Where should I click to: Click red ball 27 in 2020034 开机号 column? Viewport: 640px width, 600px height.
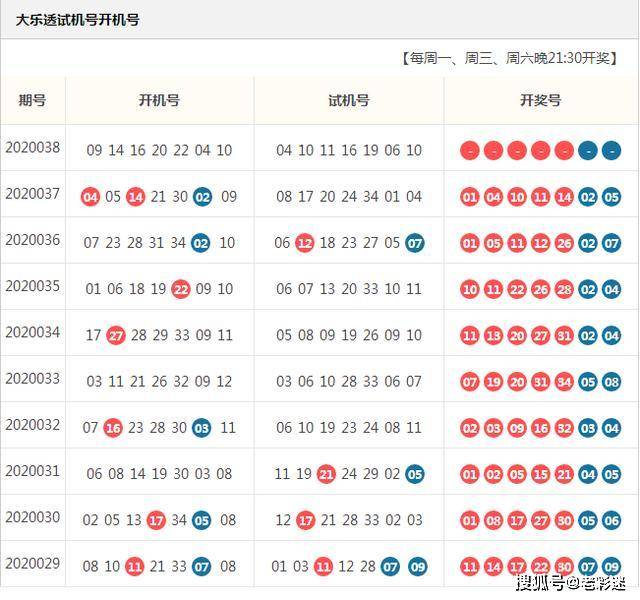point(116,336)
